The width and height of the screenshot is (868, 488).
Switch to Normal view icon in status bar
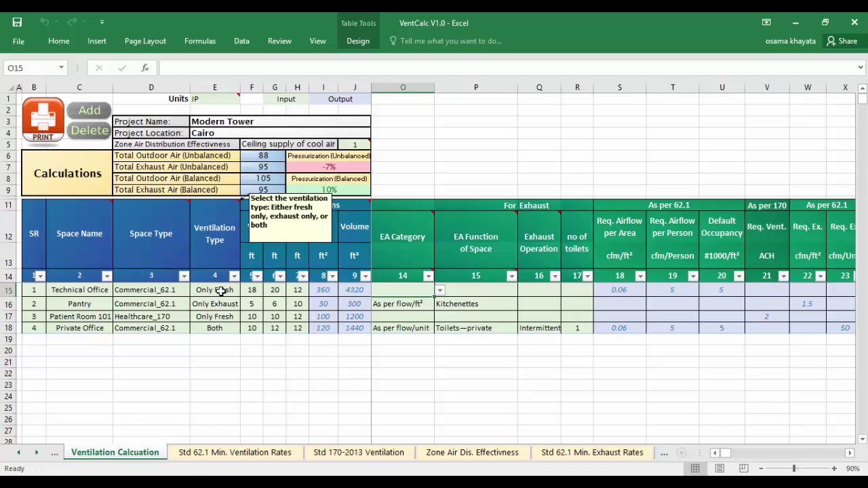[x=695, y=468]
